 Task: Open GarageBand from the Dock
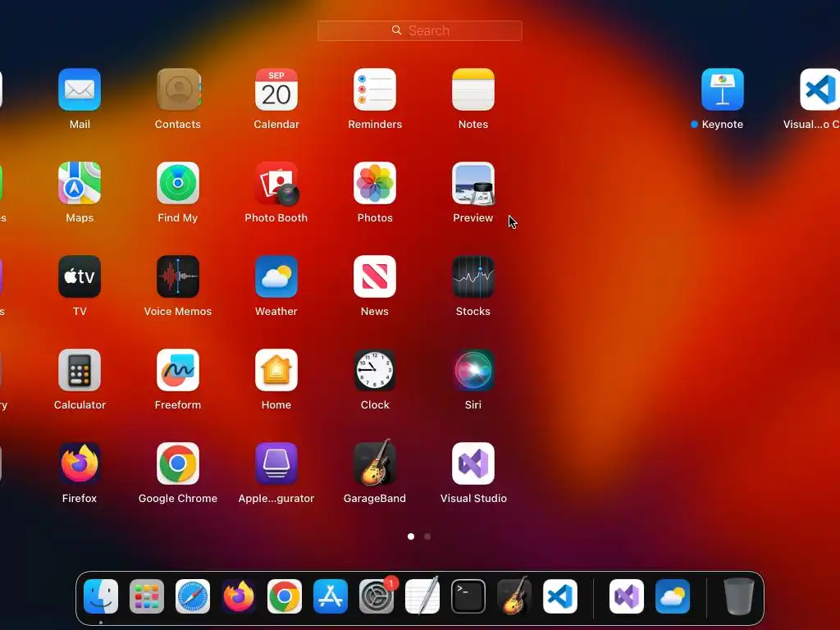tap(514, 596)
